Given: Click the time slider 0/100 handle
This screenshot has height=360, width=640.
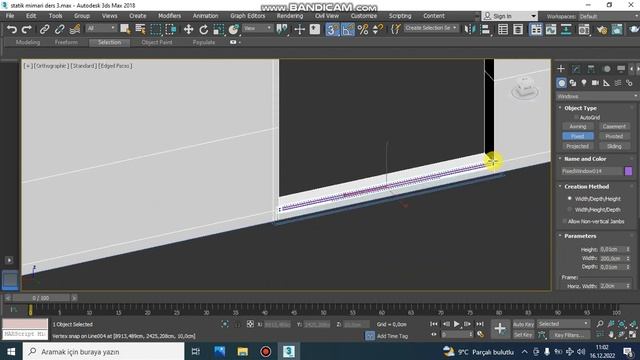Looking at the screenshot, I should 40,298.
